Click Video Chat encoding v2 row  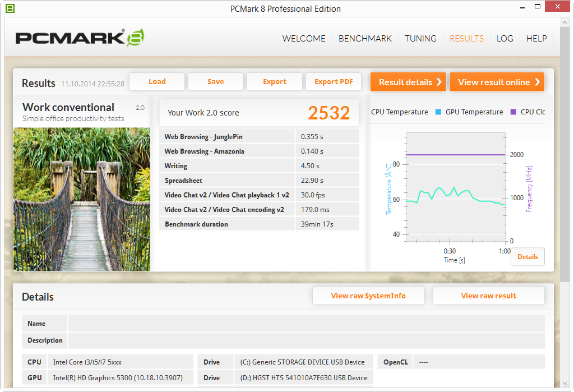(x=259, y=210)
